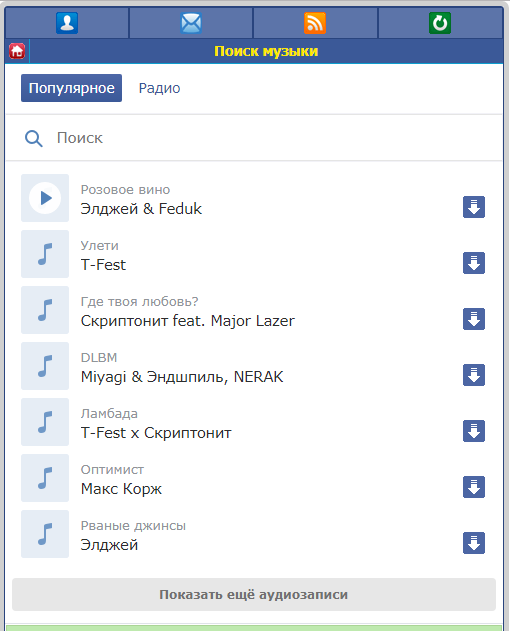Download Оптимист by Макс Корж
510x631 pixels.
pos(474,487)
